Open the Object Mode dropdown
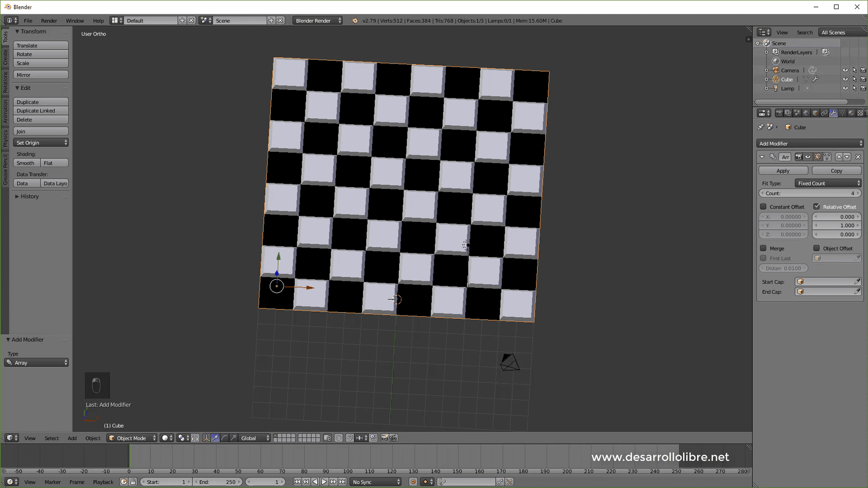Image resolution: width=868 pixels, height=488 pixels. [132, 438]
